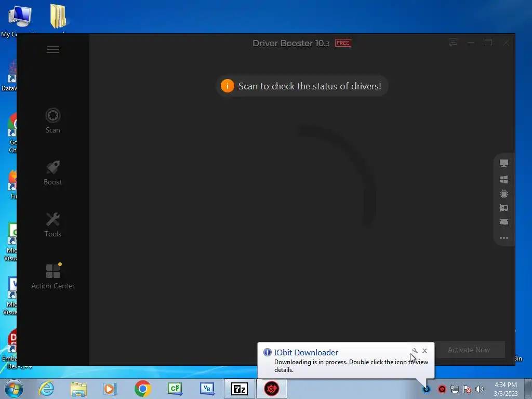
Task: Switch to the Boost section
Action: pyautogui.click(x=53, y=173)
